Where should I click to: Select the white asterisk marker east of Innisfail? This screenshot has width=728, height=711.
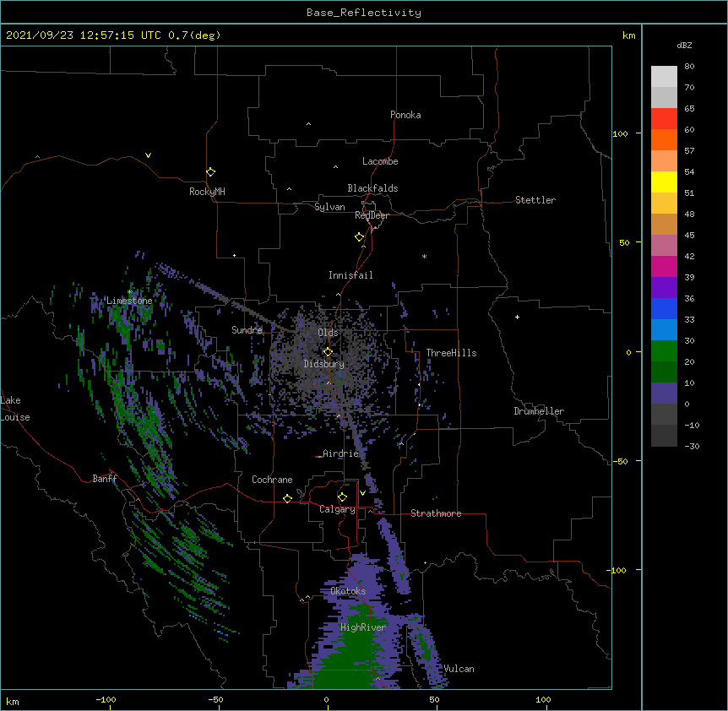[424, 256]
